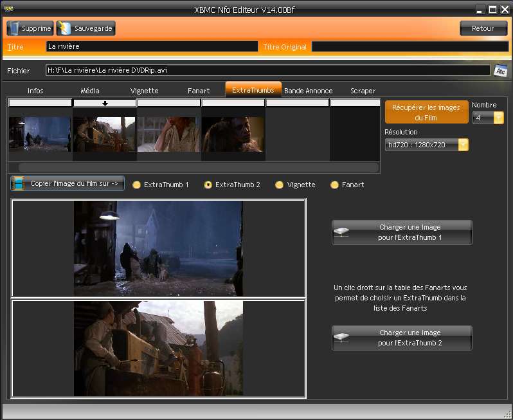
Task: Click the Sauvegarde button label
Action: (x=93, y=28)
